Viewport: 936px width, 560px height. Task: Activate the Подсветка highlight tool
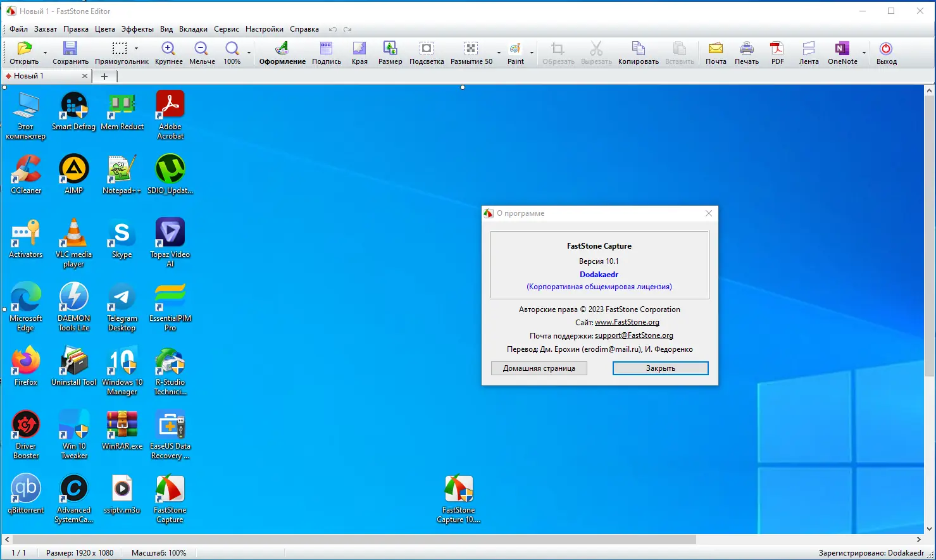click(x=426, y=51)
